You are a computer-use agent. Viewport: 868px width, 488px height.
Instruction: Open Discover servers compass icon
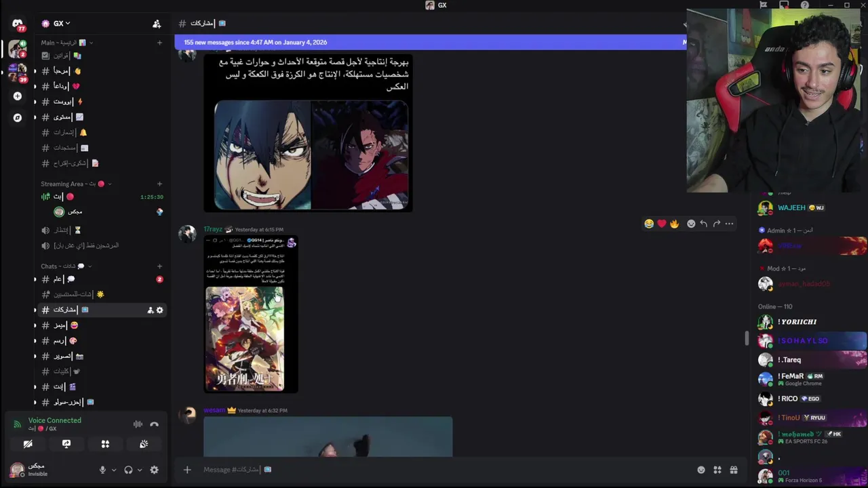(18, 117)
